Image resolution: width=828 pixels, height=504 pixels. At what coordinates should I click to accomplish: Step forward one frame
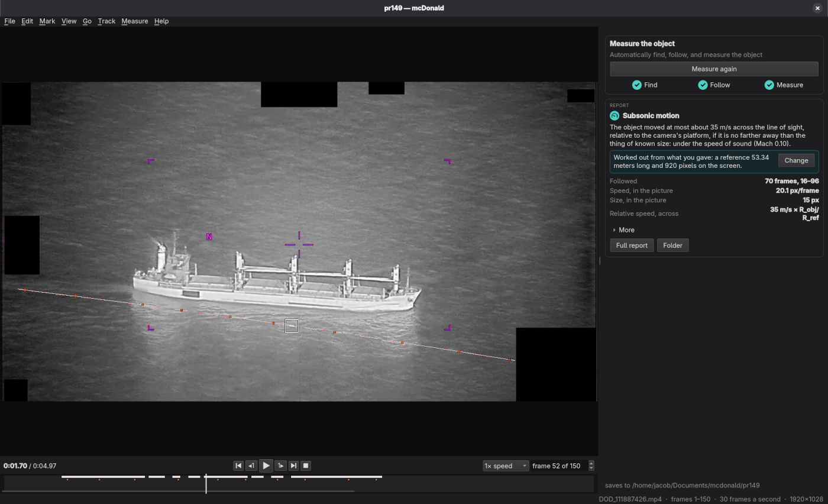(x=281, y=466)
